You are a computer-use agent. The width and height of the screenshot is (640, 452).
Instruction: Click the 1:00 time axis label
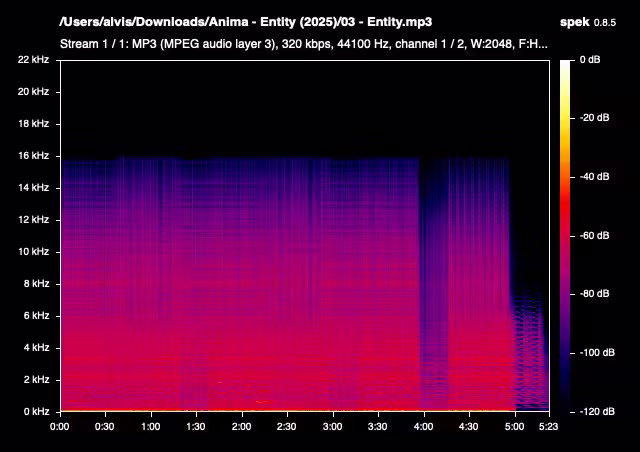[x=151, y=427]
